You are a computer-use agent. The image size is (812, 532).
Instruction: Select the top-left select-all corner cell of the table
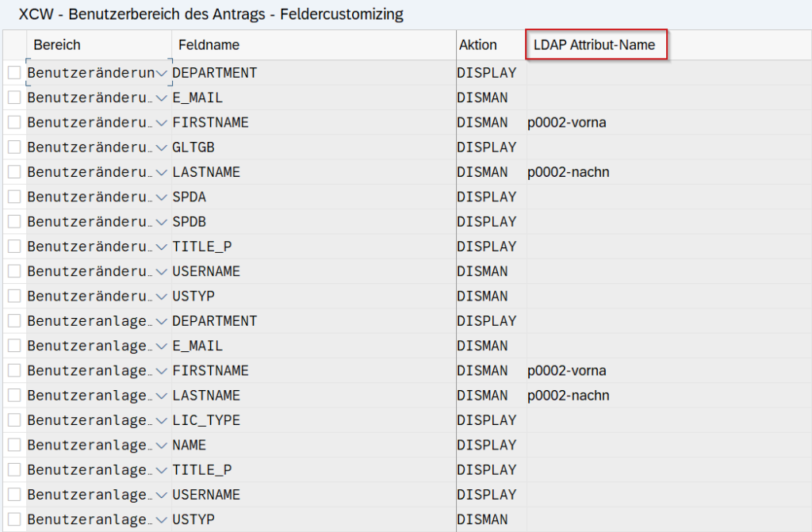(x=14, y=45)
